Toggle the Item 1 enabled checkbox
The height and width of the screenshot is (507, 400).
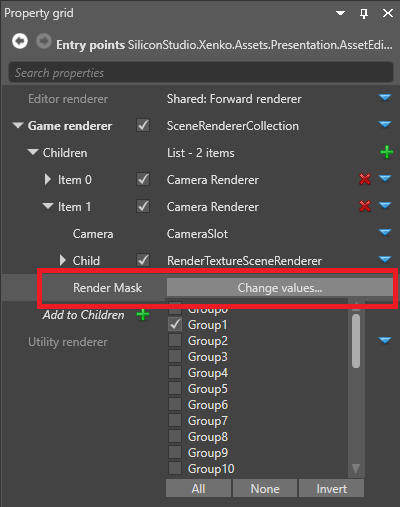tap(143, 206)
